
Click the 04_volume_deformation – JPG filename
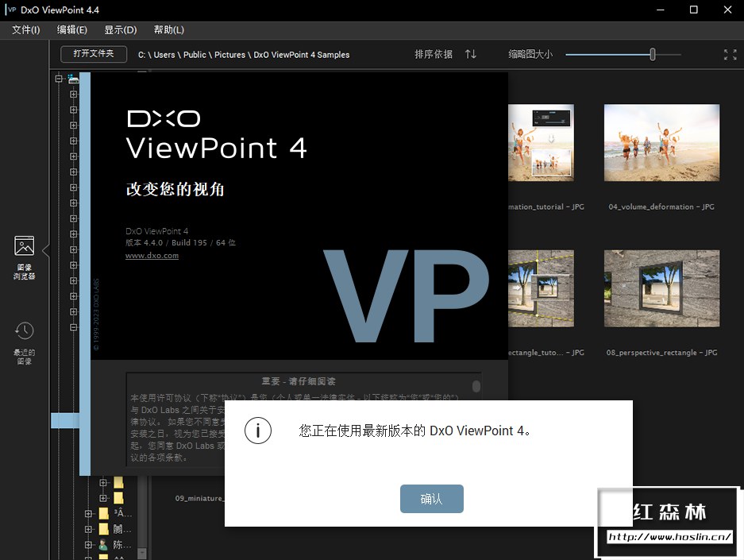pyautogui.click(x=661, y=207)
